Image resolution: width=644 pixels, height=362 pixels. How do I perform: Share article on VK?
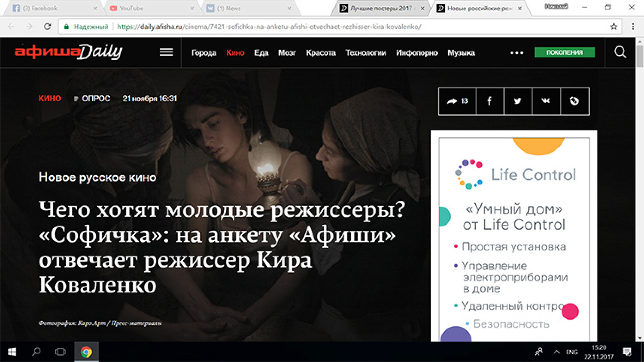point(546,101)
